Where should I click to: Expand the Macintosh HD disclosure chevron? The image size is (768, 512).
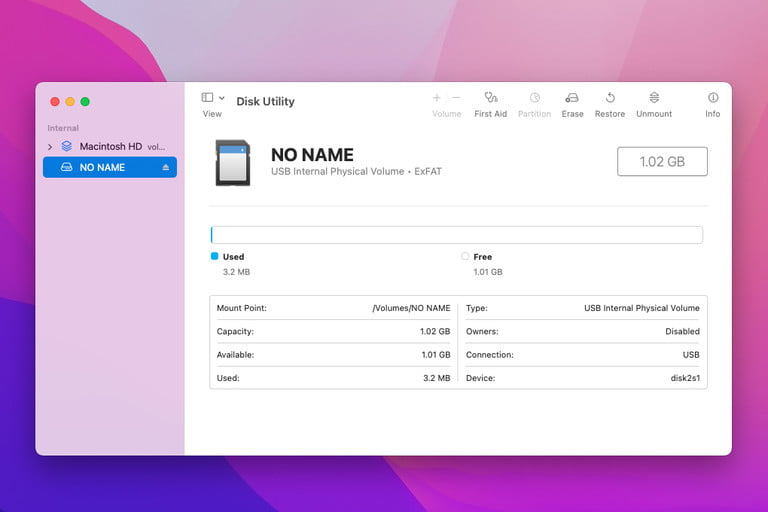(x=50, y=147)
